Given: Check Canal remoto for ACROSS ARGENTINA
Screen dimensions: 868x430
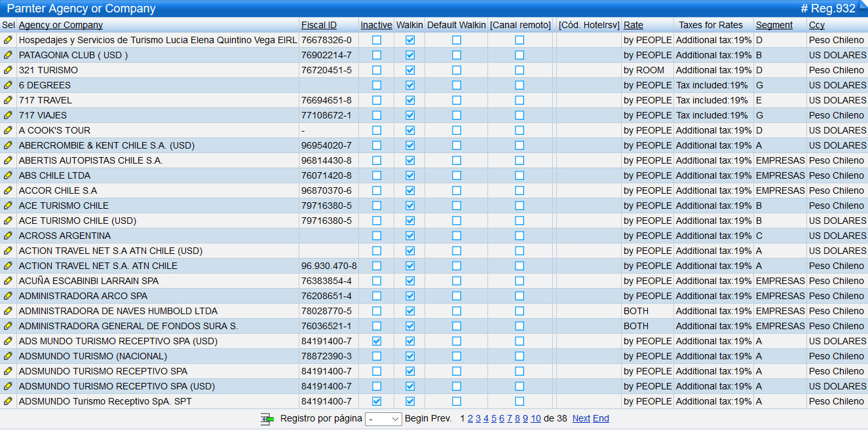Looking at the screenshot, I should (519, 236).
